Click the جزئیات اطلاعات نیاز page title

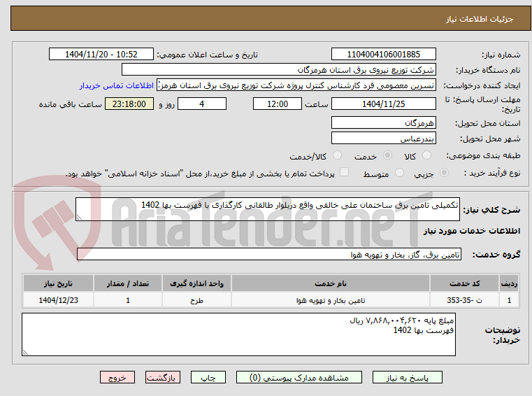[480, 19]
